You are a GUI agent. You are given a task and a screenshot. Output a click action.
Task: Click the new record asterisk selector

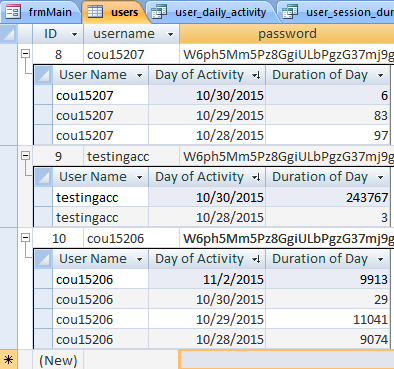[8, 360]
